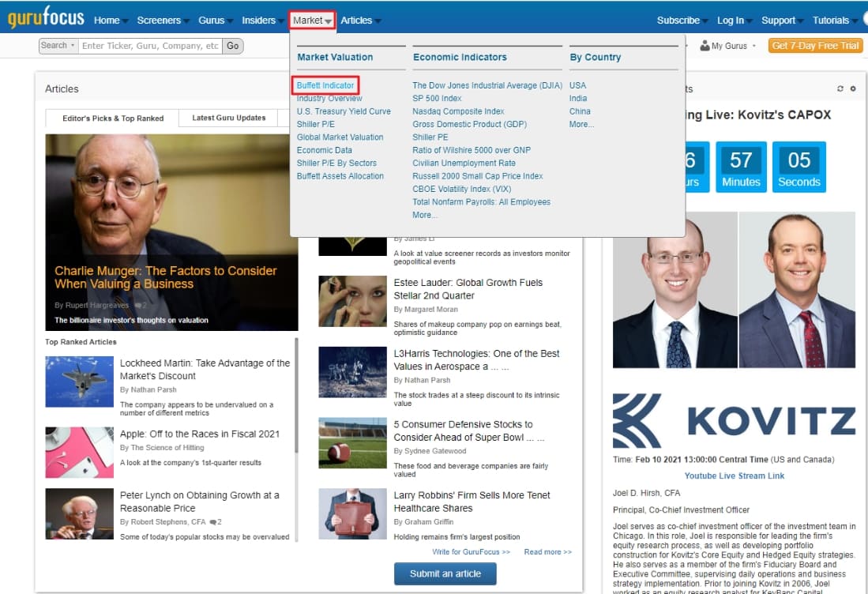Select SP 500 Index indicator

pos(437,98)
